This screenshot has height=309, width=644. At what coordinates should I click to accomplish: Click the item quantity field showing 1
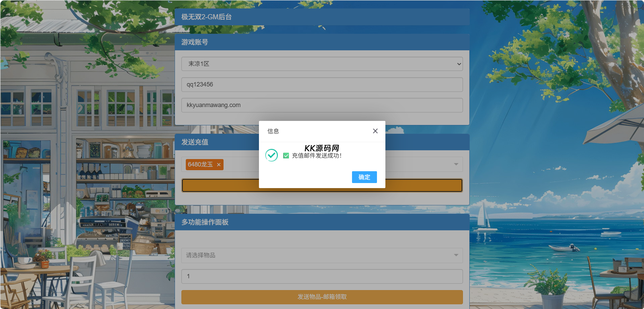point(322,276)
